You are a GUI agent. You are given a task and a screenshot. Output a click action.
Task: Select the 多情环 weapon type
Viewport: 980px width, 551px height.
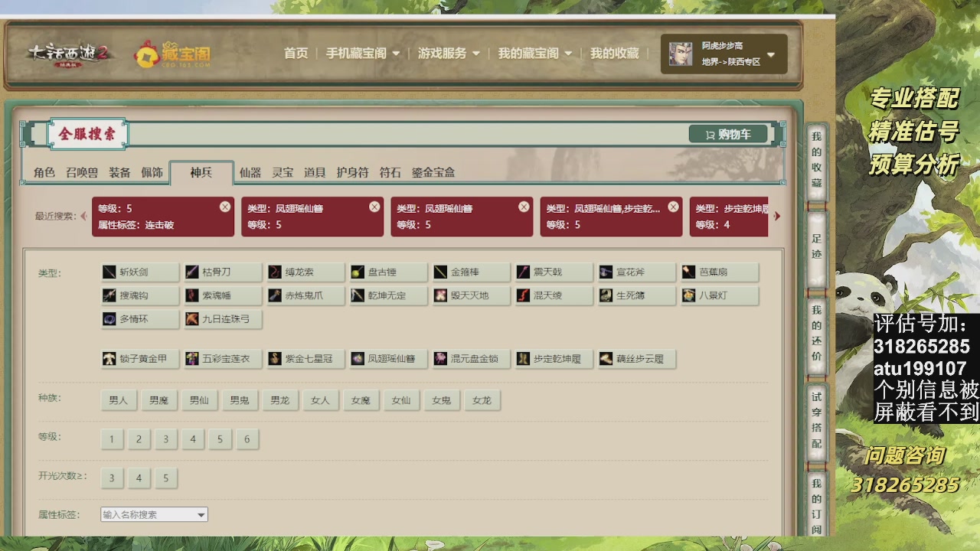tap(140, 319)
